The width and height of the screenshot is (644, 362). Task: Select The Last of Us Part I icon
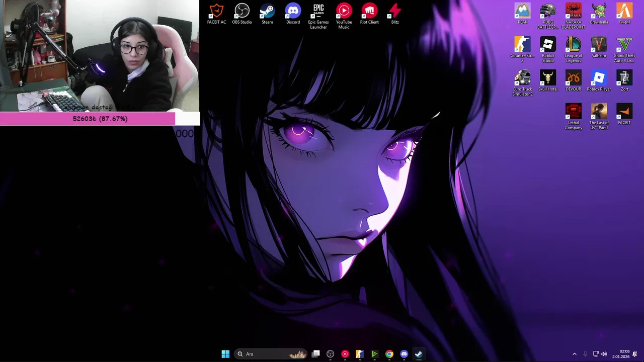[x=599, y=117]
